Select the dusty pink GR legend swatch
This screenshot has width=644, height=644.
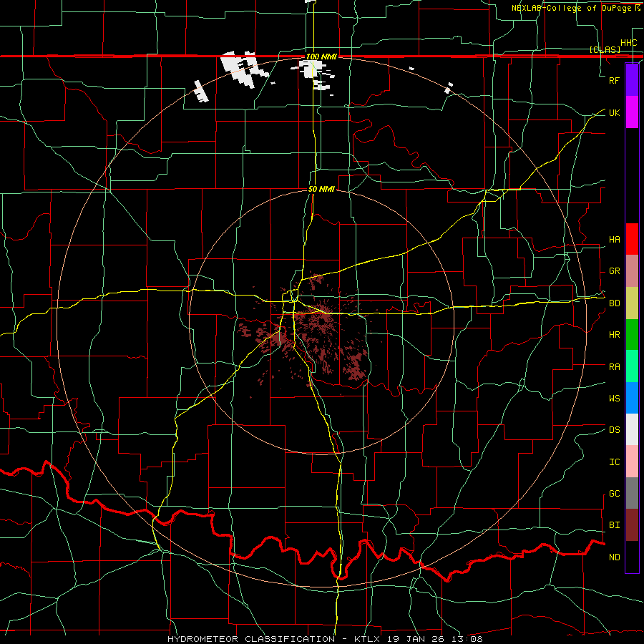coord(632,271)
